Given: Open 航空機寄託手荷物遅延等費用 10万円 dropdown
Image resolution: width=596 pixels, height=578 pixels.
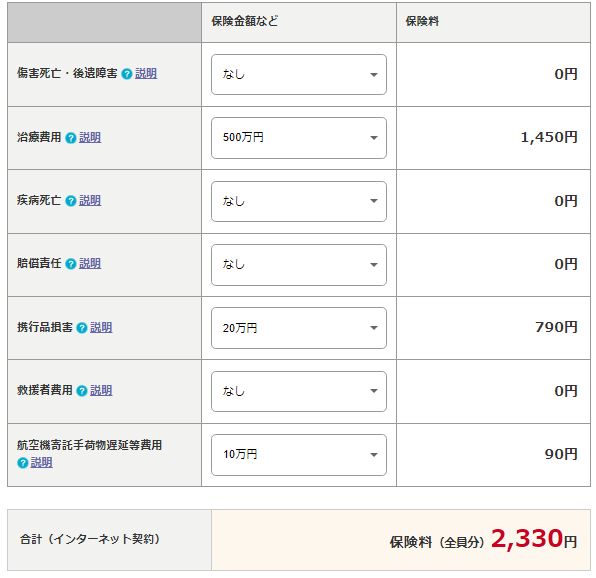Looking at the screenshot, I should tap(299, 454).
